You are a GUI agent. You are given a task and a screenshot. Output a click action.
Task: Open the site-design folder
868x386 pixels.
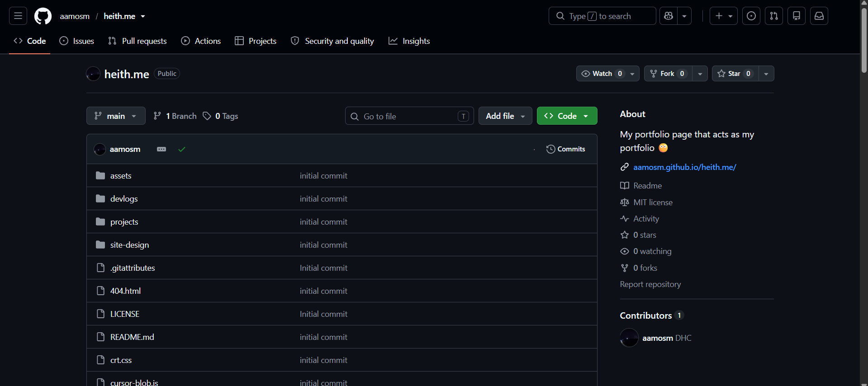(129, 245)
